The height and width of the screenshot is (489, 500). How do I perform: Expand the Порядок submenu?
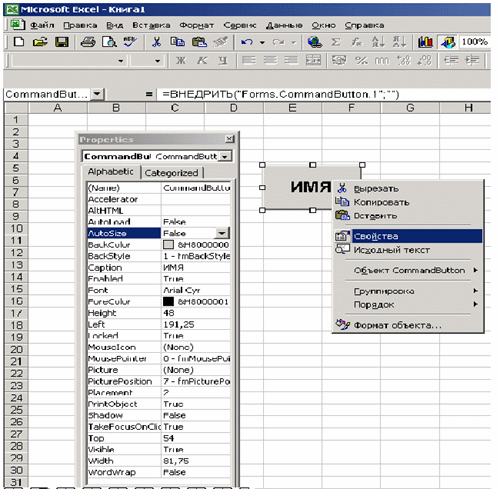(409, 305)
